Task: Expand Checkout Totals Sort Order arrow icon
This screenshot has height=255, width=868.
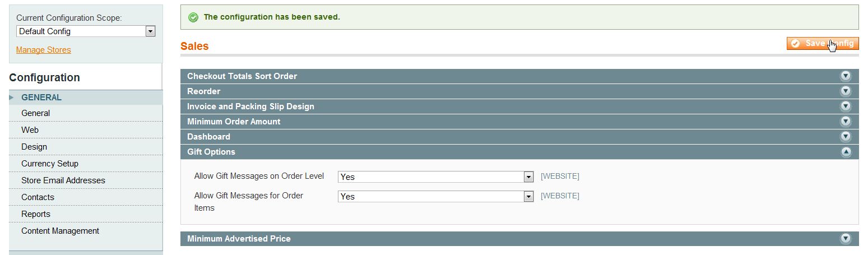Action: tap(846, 76)
